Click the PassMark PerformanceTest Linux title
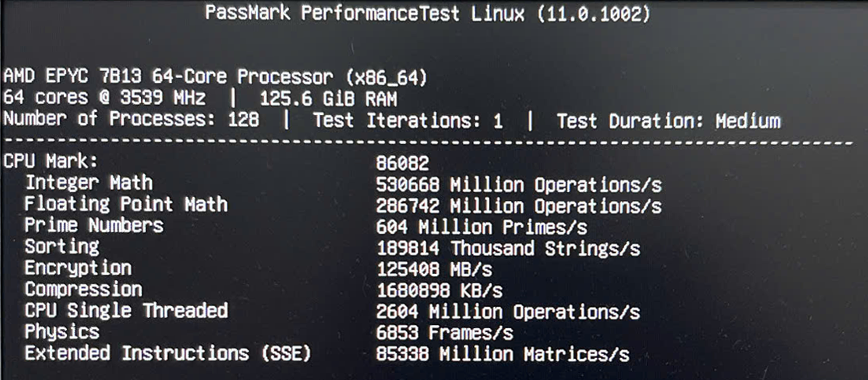Screen dimensions: 868x380 (x=428, y=14)
